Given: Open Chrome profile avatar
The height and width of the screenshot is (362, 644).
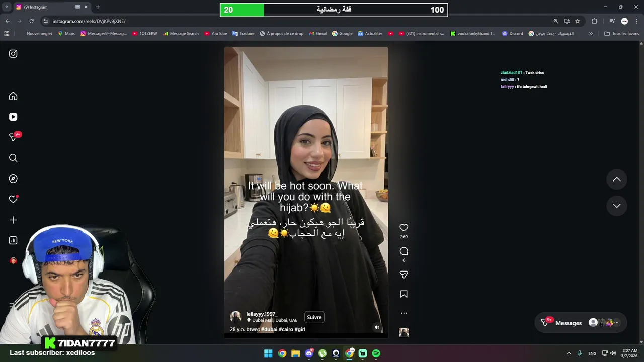Looking at the screenshot, I should (x=624, y=21).
